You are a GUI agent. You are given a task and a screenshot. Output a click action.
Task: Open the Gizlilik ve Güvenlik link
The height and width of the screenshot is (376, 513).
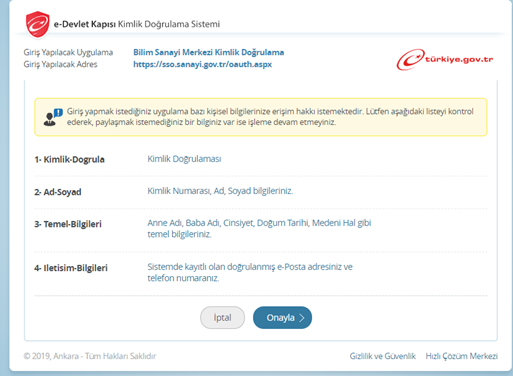(383, 356)
